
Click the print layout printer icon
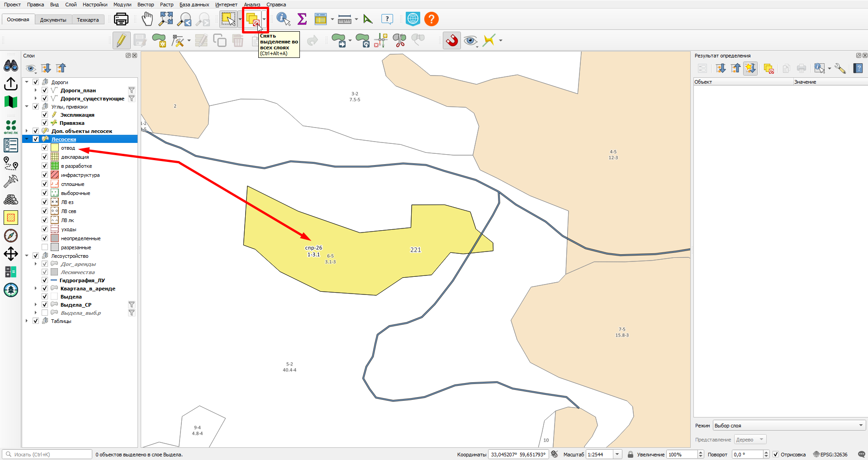(x=121, y=19)
